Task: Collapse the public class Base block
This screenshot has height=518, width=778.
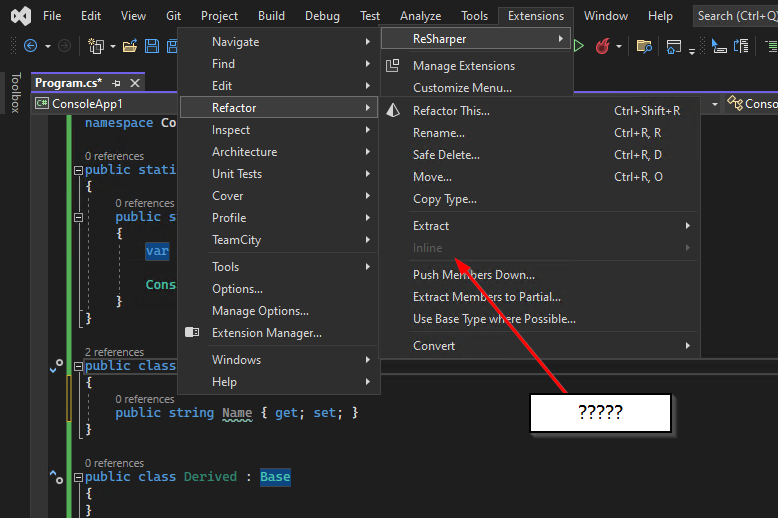Action: 78,366
